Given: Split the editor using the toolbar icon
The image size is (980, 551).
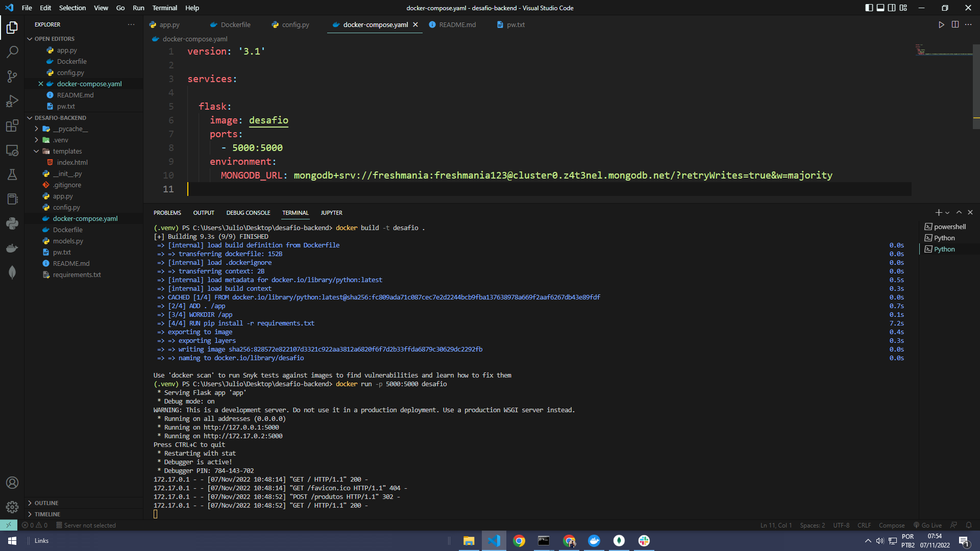Looking at the screenshot, I should [955, 24].
